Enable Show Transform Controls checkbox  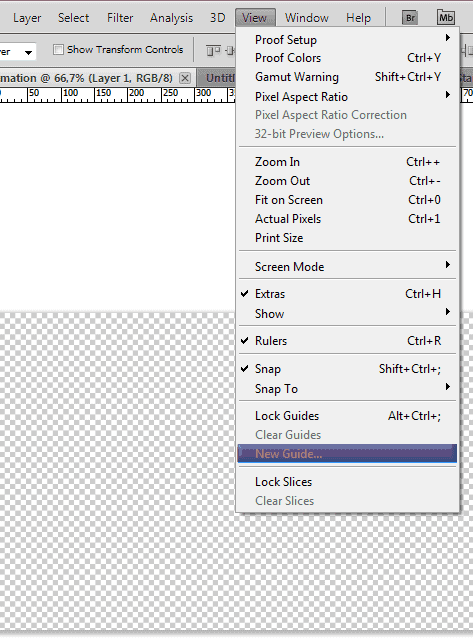pyautogui.click(x=59, y=50)
